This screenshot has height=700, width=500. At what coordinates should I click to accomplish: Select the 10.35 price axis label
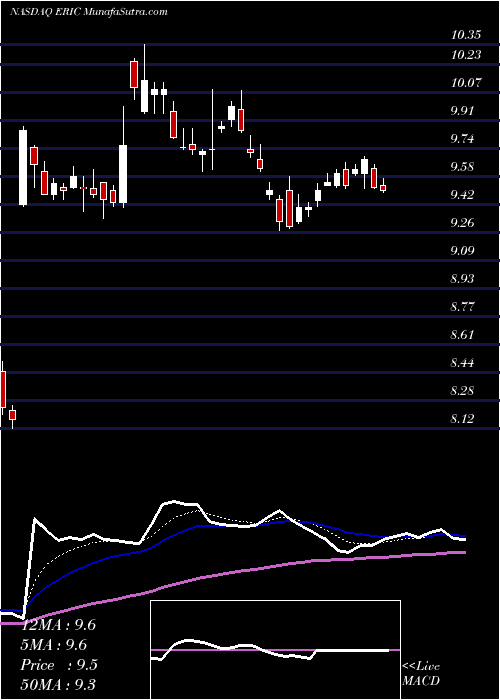pos(467,34)
